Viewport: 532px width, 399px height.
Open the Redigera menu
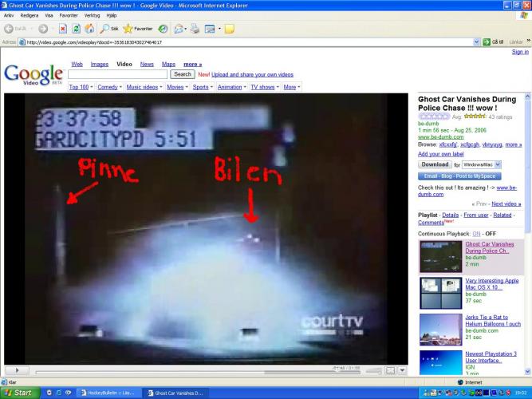click(30, 16)
